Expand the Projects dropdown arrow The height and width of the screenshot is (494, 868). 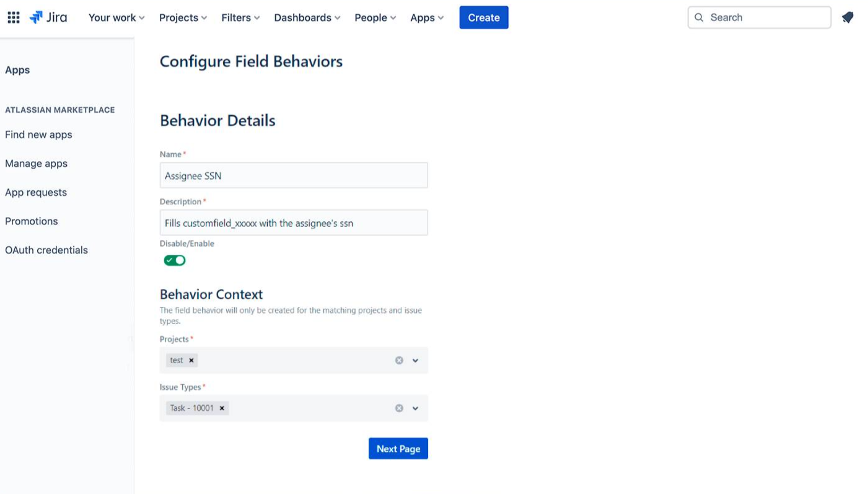pyautogui.click(x=416, y=360)
